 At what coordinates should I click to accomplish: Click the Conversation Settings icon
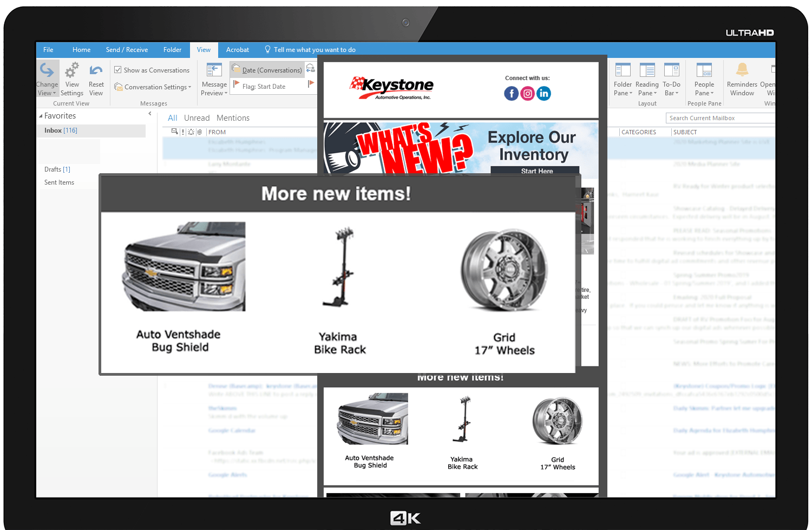coord(119,87)
